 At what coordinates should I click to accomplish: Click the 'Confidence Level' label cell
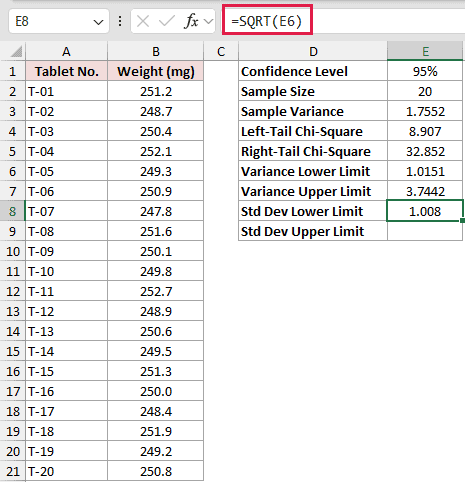[x=313, y=71]
